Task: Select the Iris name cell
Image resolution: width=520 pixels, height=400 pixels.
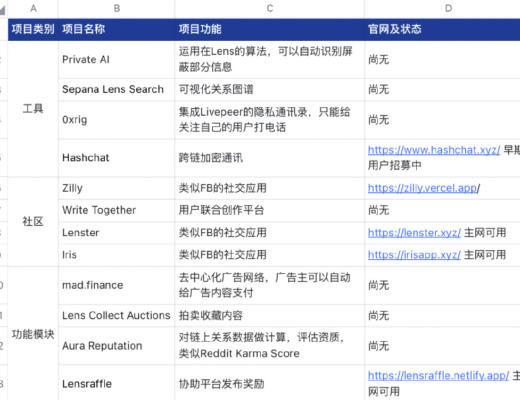Action: pyautogui.click(x=116, y=255)
